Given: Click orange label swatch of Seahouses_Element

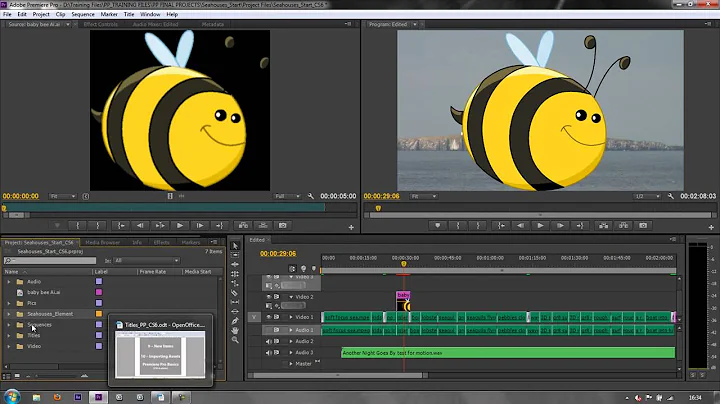Looking at the screenshot, I should [99, 314].
